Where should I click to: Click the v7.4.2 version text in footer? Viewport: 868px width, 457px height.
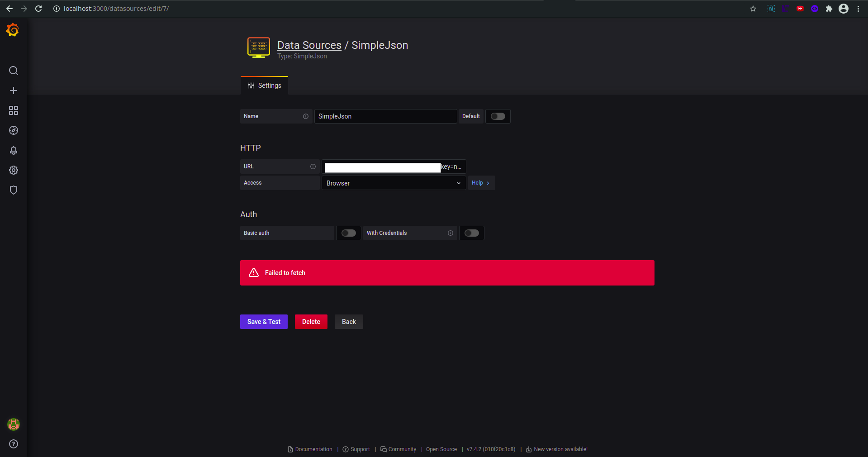coord(491,449)
